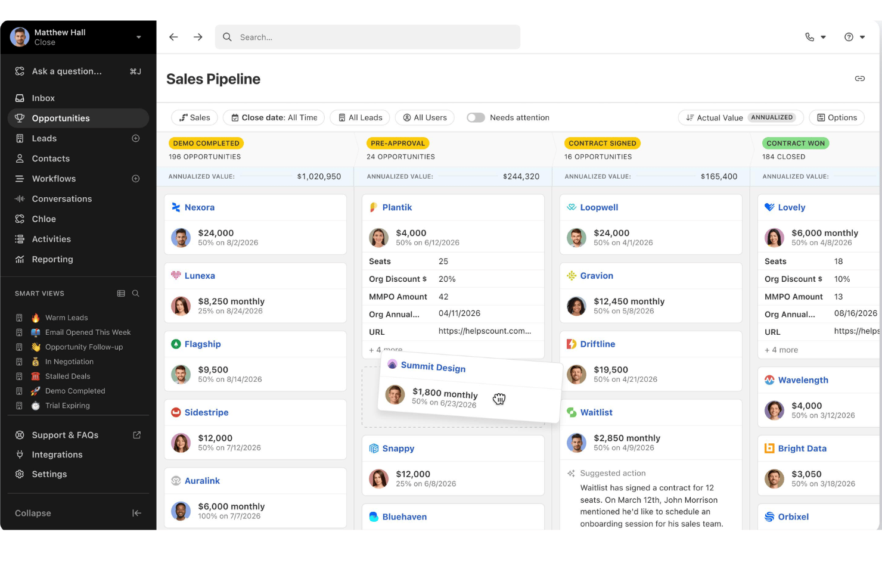Search smart views with magnifier icon

coord(136,293)
